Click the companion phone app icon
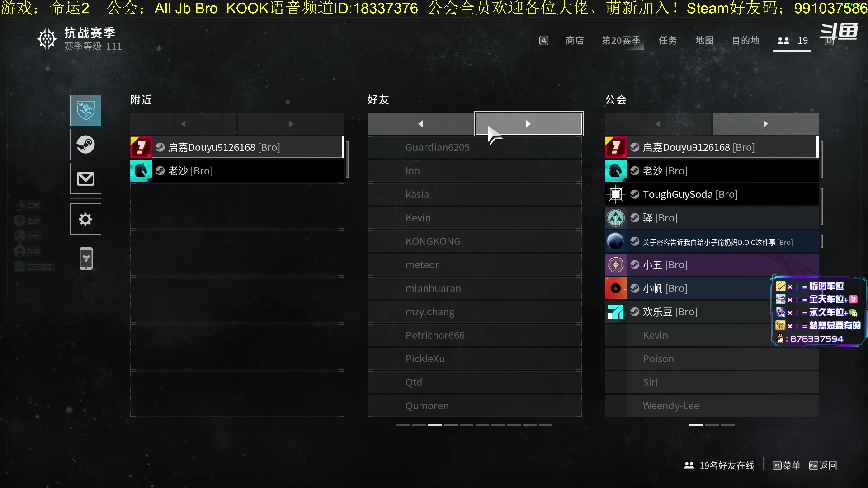 86,258
